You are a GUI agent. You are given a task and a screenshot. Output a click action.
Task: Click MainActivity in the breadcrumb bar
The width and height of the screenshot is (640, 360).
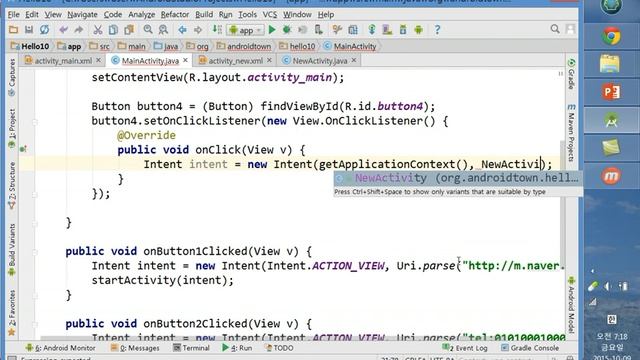[x=350, y=47]
